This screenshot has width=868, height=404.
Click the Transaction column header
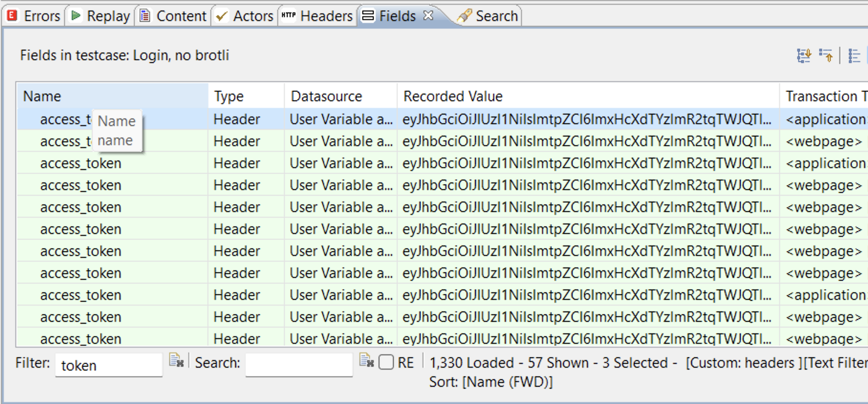(x=825, y=96)
